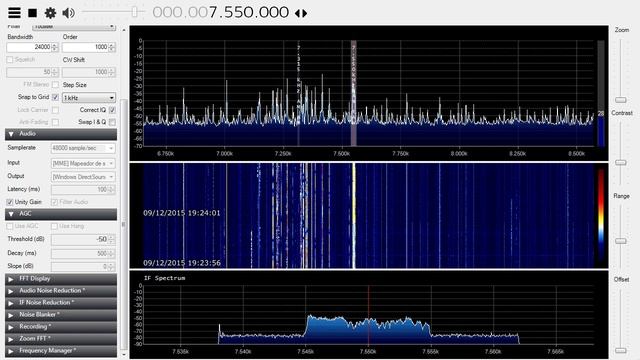Click the Bandwidth stepper arrows
640x360 pixels.
[55, 47]
